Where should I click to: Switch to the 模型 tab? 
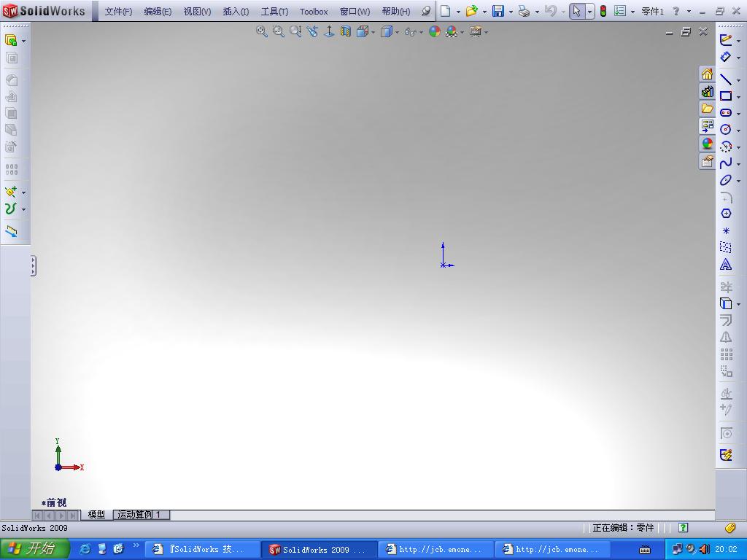[96, 514]
